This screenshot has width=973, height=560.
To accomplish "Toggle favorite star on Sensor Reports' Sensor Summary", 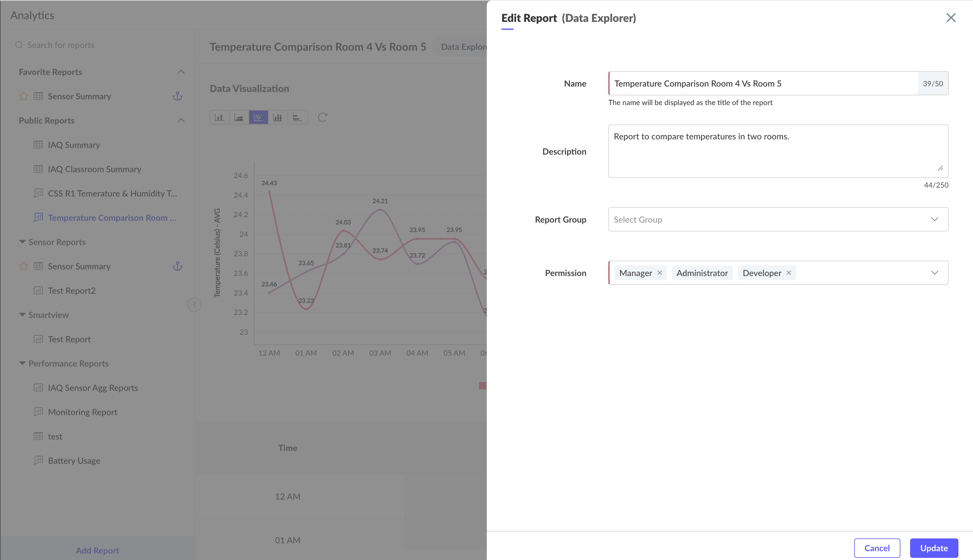I will click(24, 266).
